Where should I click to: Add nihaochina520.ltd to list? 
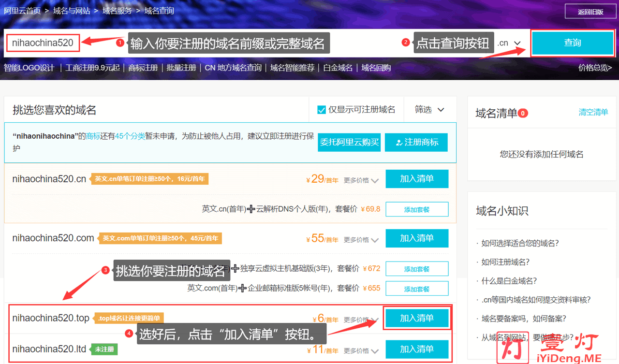tap(417, 349)
